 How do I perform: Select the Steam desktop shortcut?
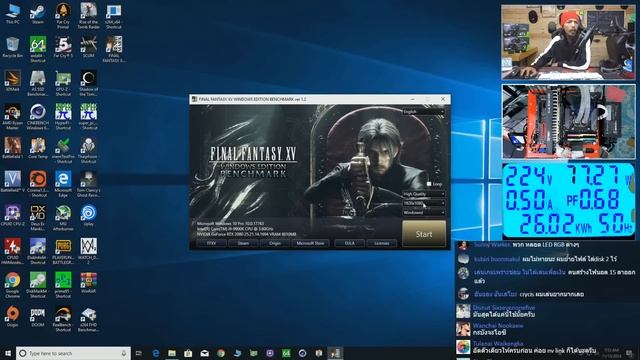coord(38,14)
